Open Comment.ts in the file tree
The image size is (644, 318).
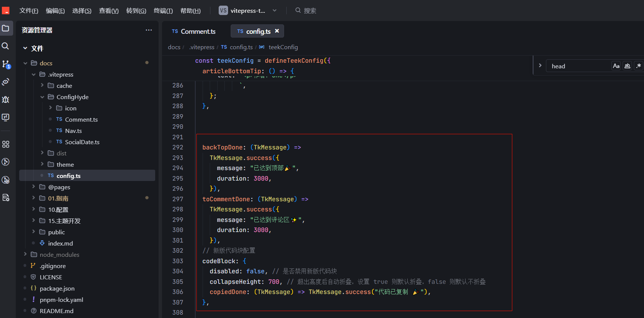[x=81, y=119]
